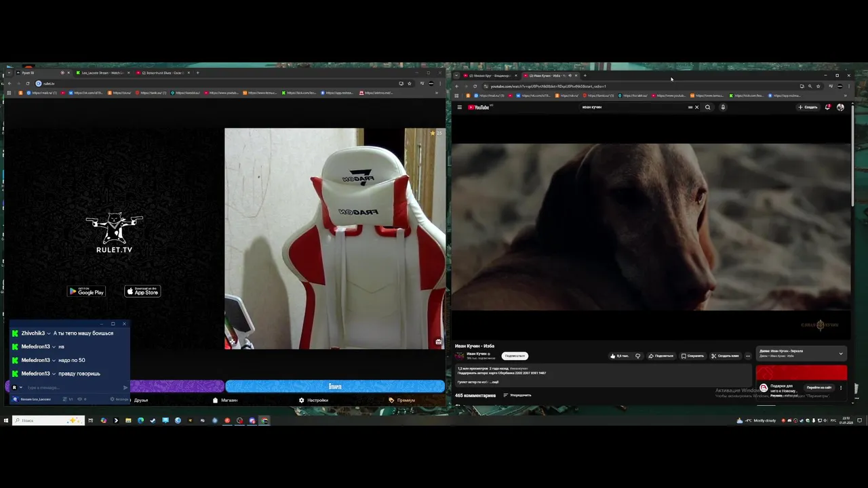Open the kick.com bookmark in left browser

(x=298, y=93)
